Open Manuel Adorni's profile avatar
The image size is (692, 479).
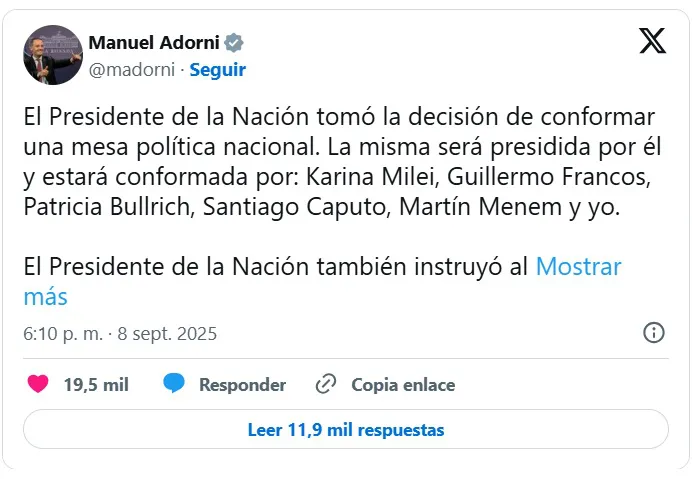53,55
